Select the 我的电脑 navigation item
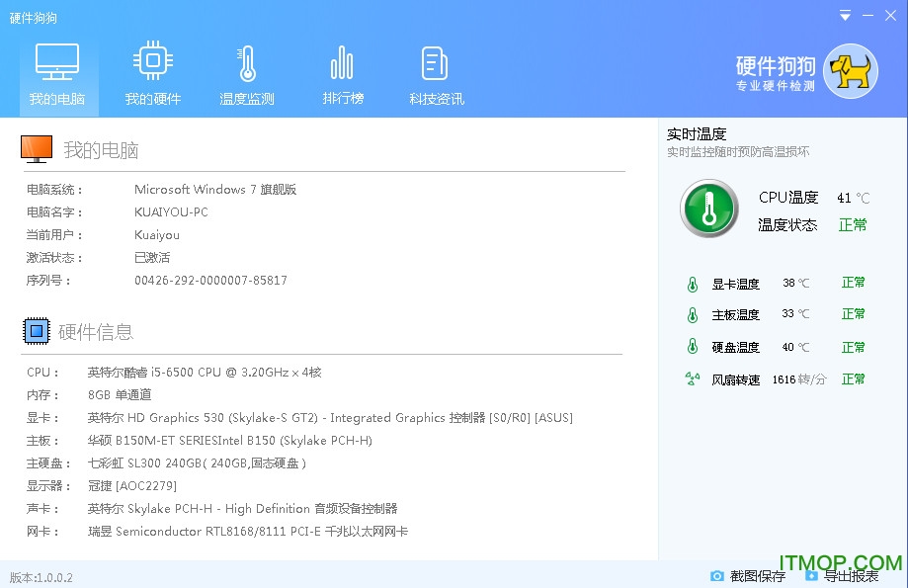Screen dimensions: 908x588 tap(57, 74)
